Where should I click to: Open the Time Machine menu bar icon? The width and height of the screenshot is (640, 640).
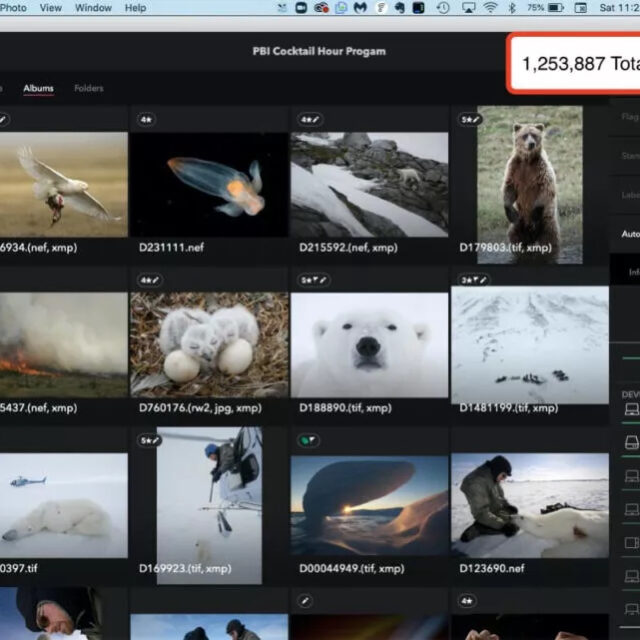(x=443, y=8)
